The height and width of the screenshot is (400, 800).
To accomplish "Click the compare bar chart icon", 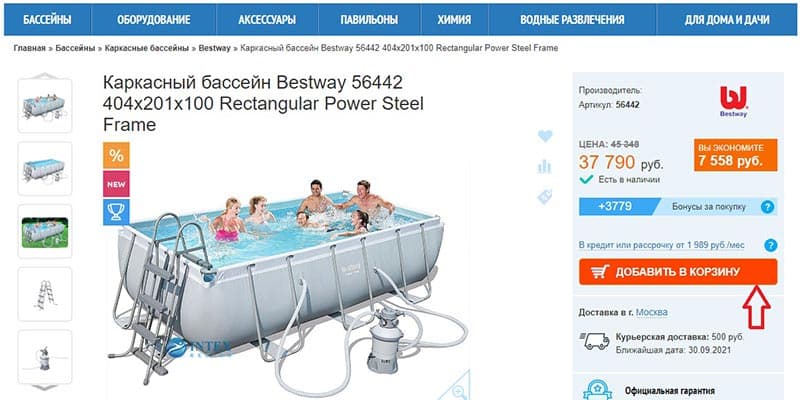I will pyautogui.click(x=545, y=166).
